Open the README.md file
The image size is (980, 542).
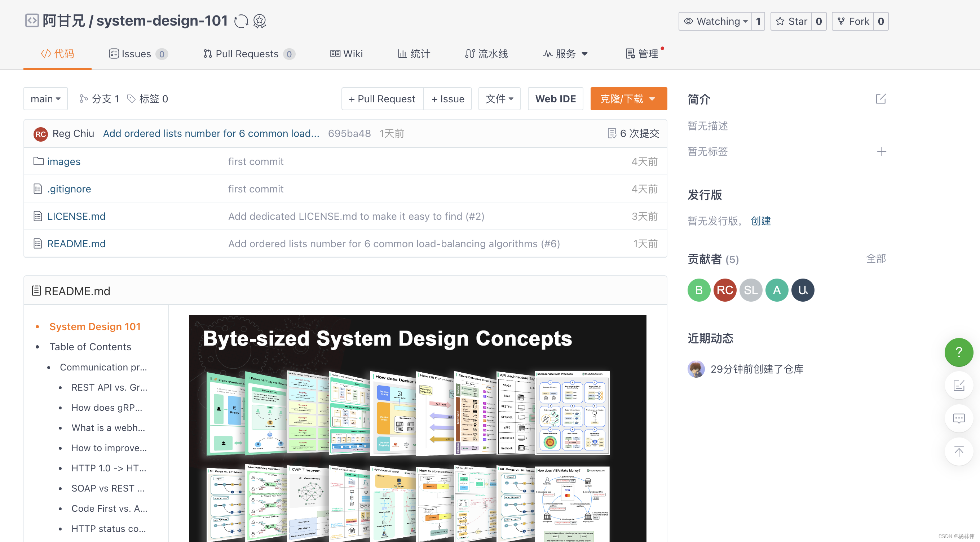click(x=76, y=243)
